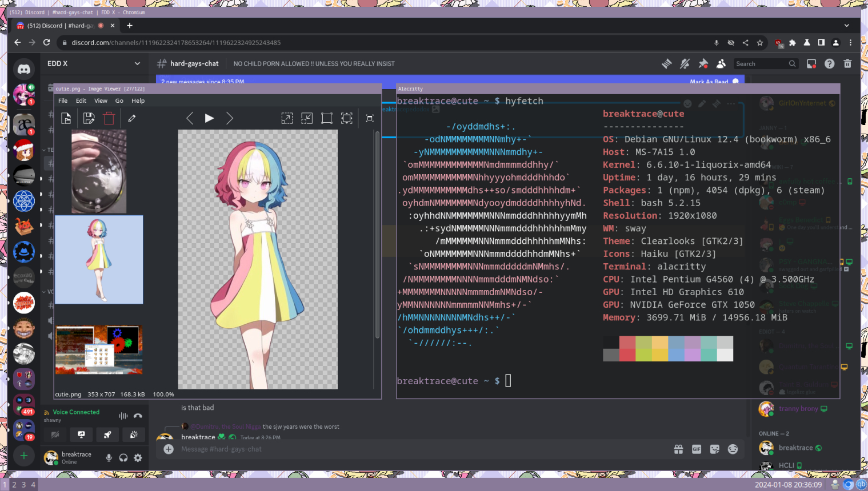Open GIF picker
The height and width of the screenshot is (491, 868).
697,449
